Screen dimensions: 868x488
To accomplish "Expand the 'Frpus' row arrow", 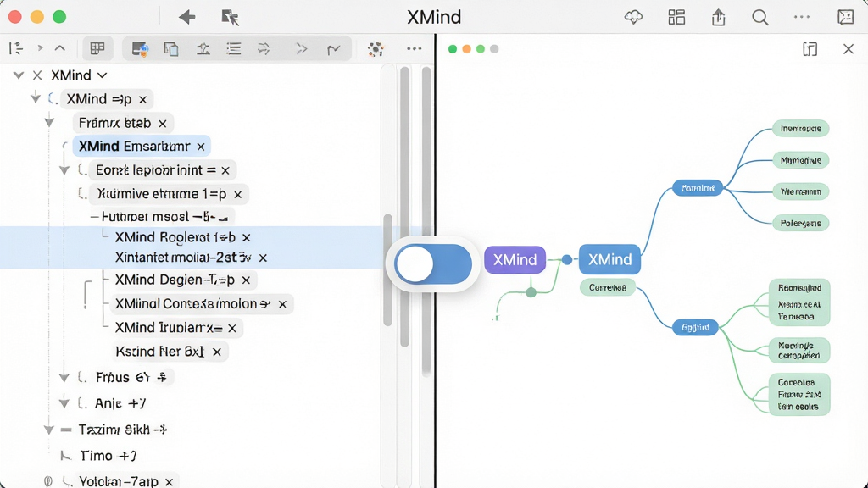I will click(64, 377).
